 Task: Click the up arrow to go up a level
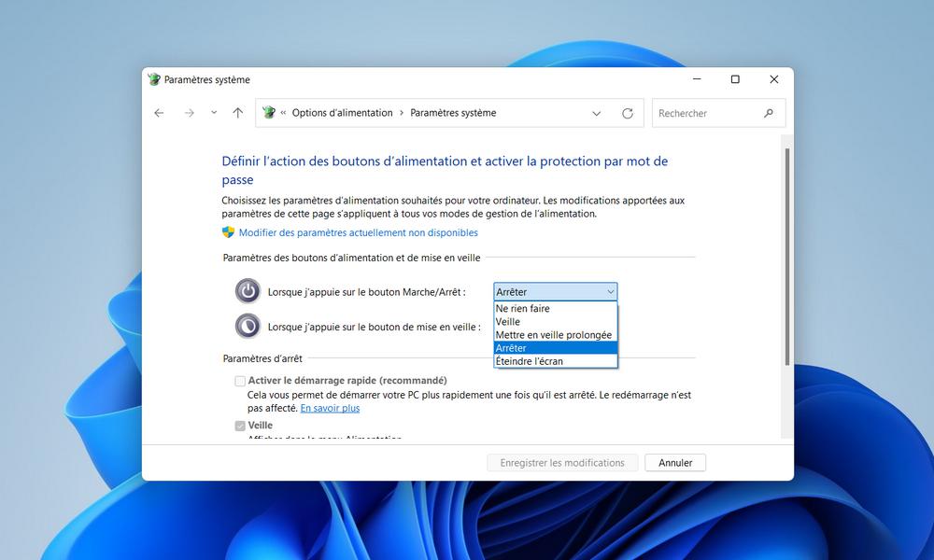(237, 113)
